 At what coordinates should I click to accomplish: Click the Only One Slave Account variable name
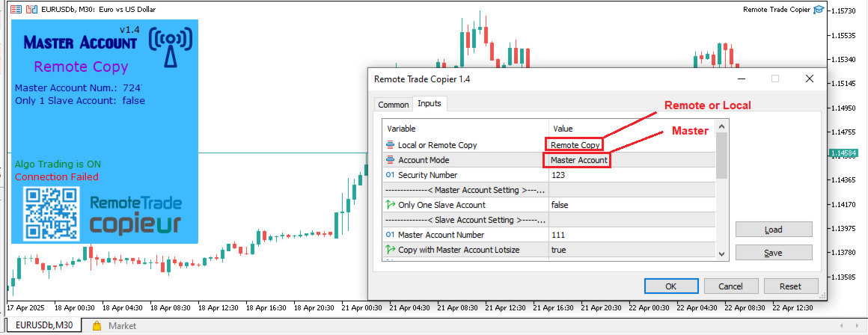[441, 205]
